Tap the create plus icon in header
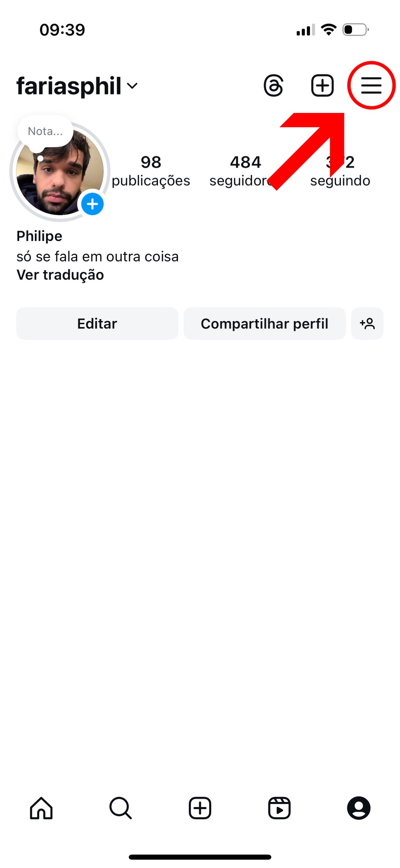This screenshot has height=868, width=400. [322, 85]
